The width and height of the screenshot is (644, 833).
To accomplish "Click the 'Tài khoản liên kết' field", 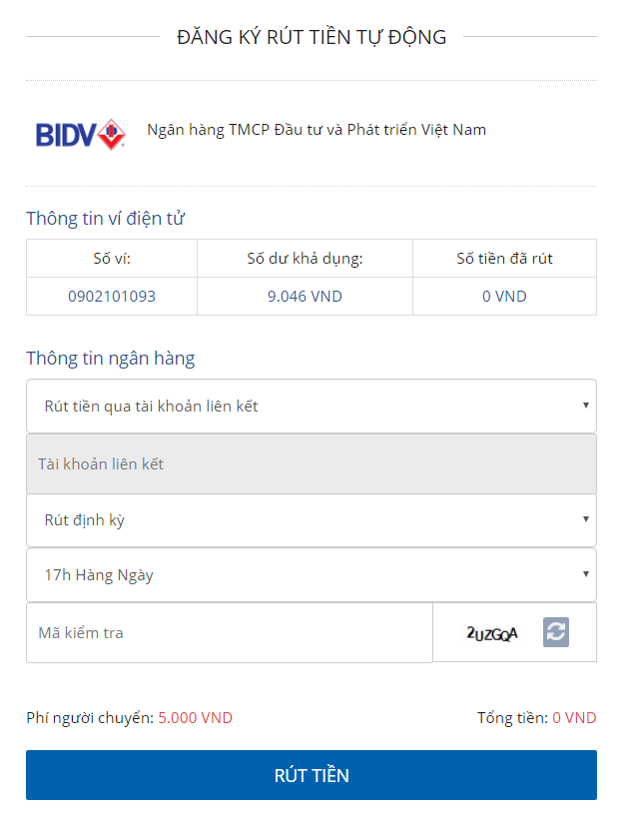I will [x=311, y=463].
